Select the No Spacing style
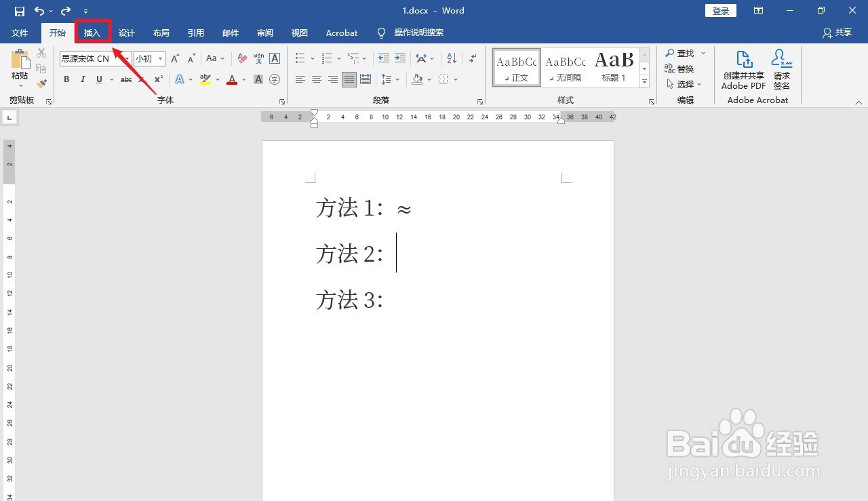The height and width of the screenshot is (501, 868). [x=565, y=67]
